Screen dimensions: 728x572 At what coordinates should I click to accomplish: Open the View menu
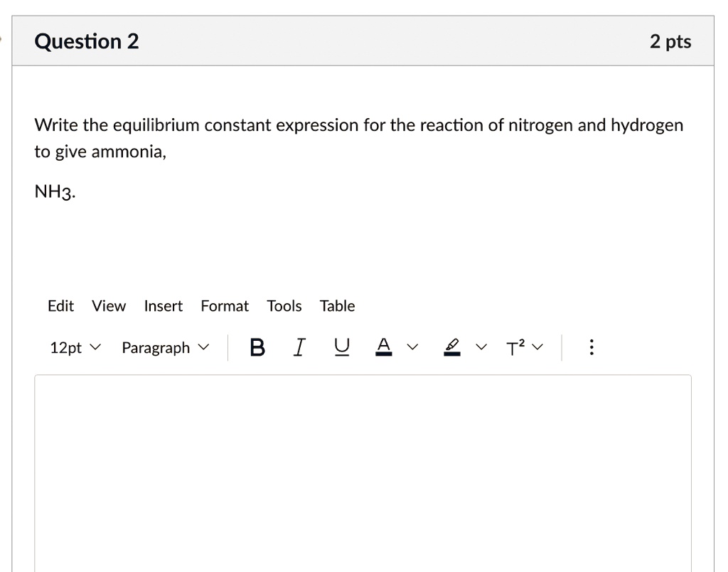pyautogui.click(x=108, y=306)
